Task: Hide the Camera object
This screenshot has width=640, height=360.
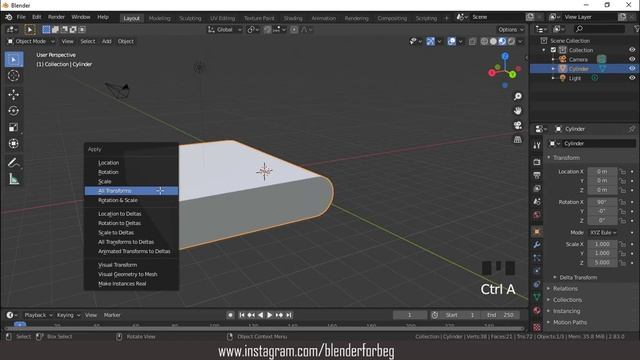Action: pos(632,59)
